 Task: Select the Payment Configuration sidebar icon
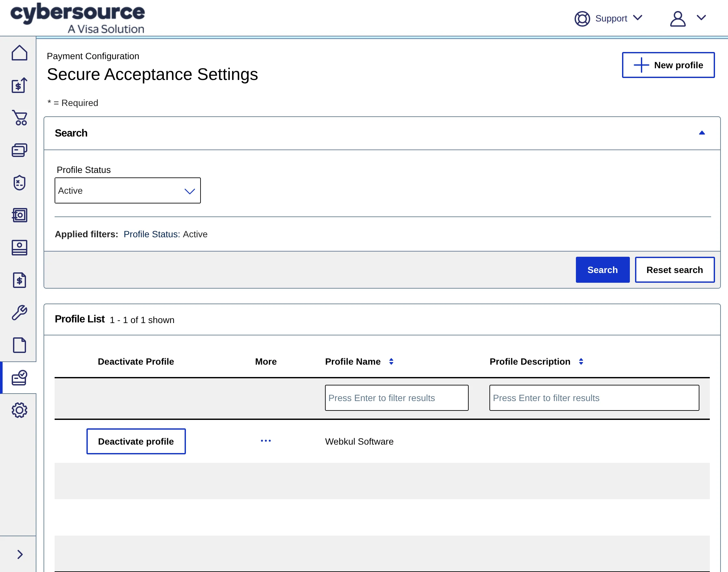(19, 377)
